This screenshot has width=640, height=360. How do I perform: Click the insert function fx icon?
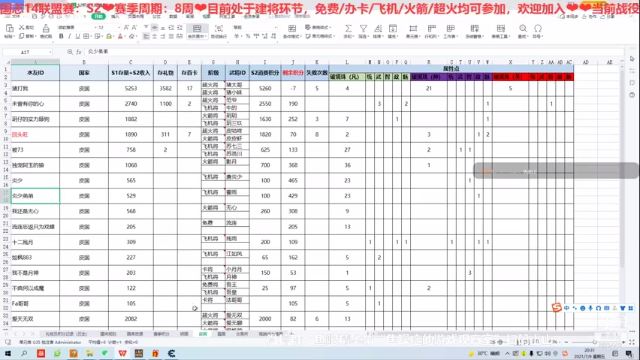(x=79, y=52)
